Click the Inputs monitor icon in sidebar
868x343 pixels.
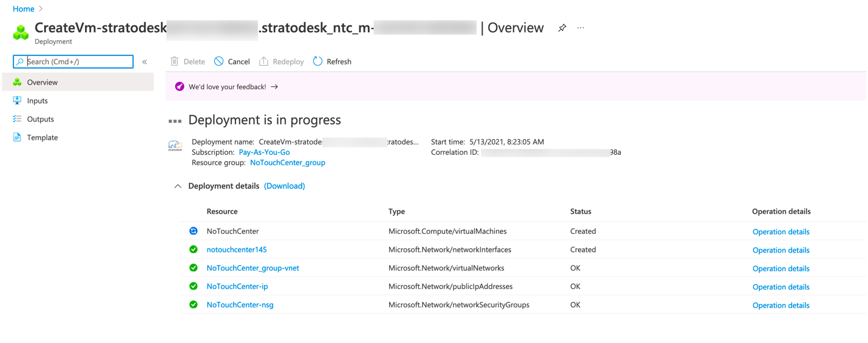click(x=17, y=101)
